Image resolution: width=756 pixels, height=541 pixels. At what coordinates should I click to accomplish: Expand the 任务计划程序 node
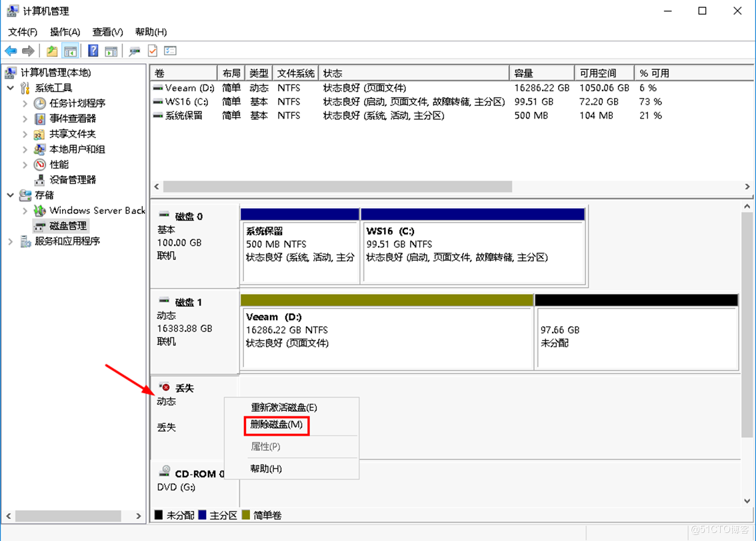25,103
